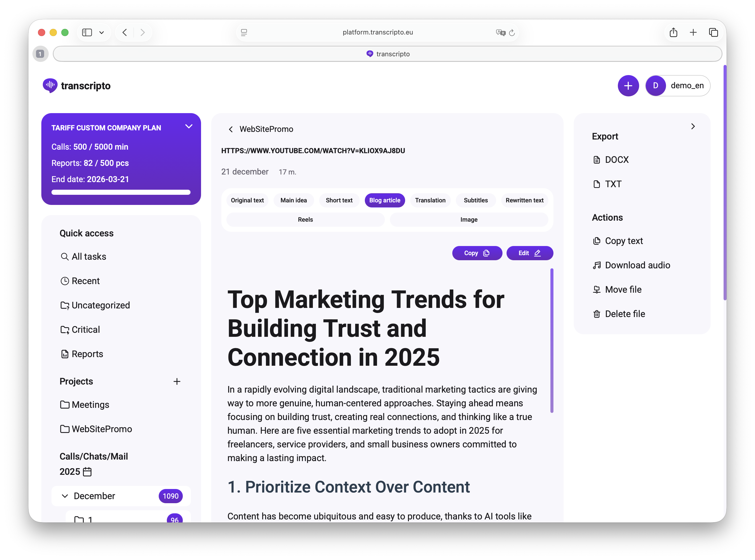755x560 pixels.
Task: Export as TXT file
Action: (613, 184)
